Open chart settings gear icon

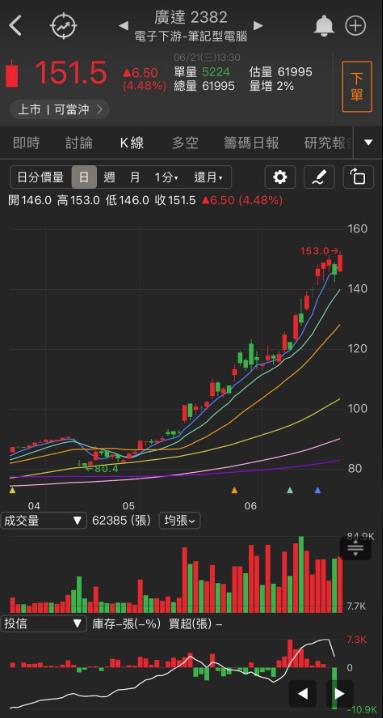[280, 177]
